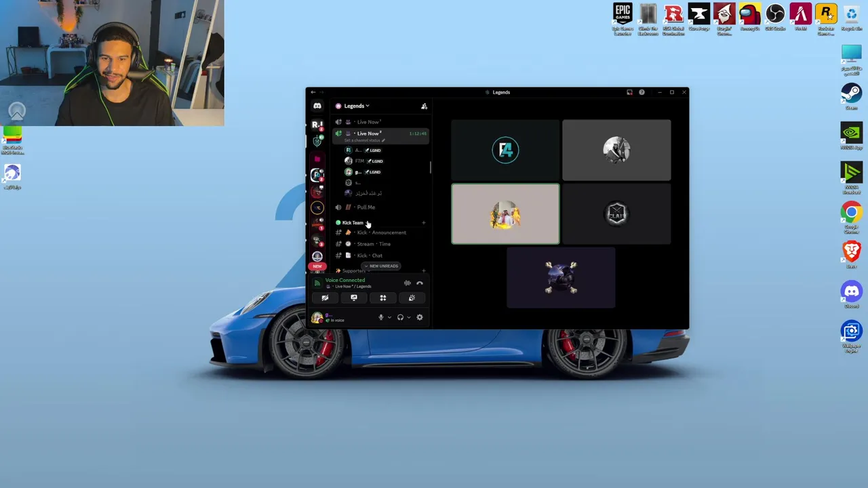Add a channel to Supporters category
Screen dimensions: 868x488
point(423,270)
